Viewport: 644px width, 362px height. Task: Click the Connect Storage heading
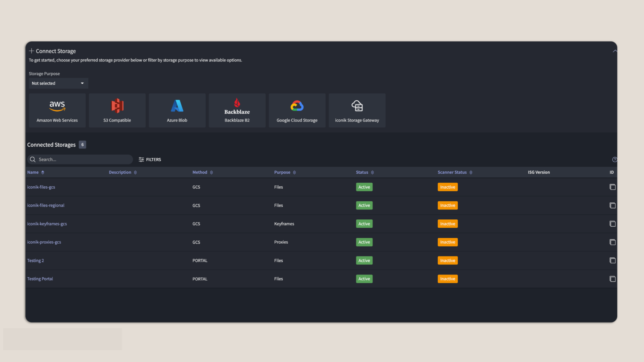[x=56, y=51]
